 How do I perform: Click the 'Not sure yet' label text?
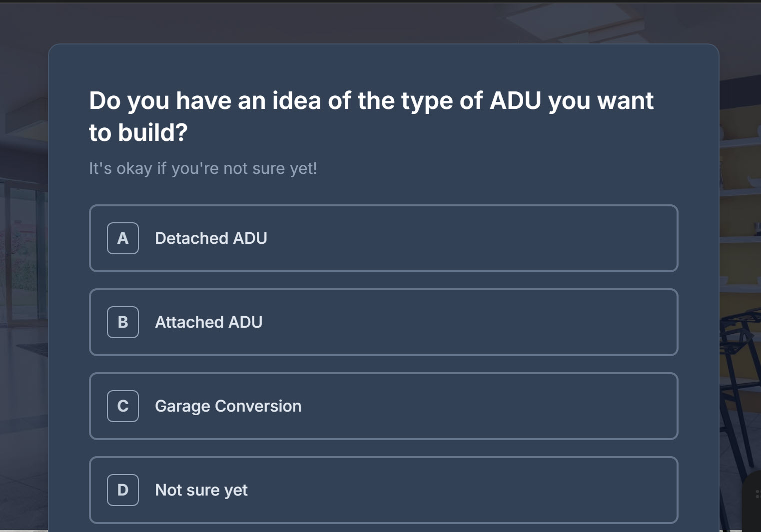click(201, 490)
